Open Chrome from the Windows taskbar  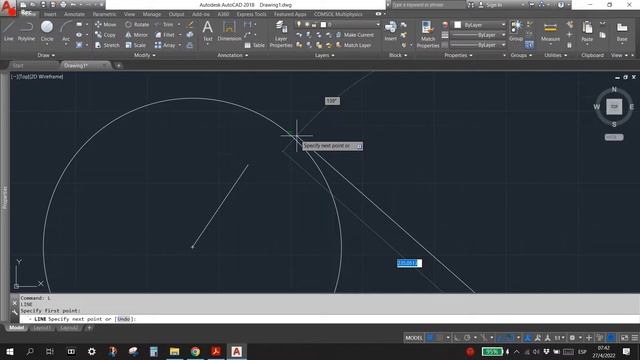[x=196, y=351]
